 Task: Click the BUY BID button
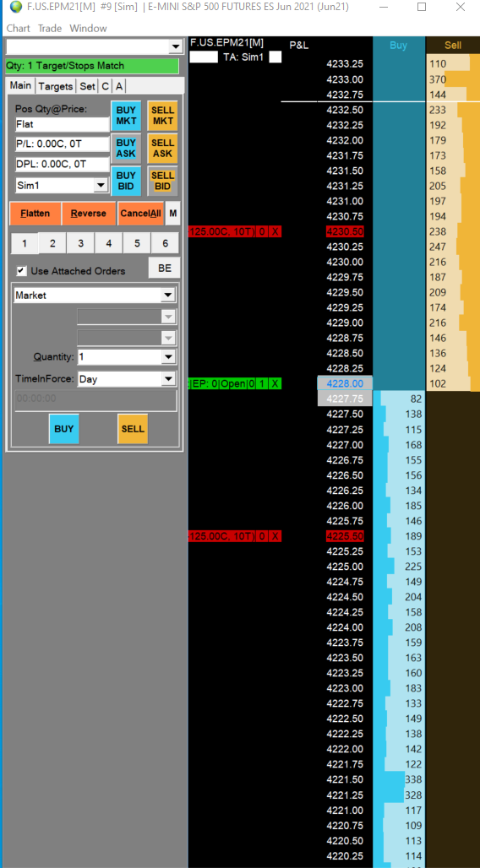(126, 181)
